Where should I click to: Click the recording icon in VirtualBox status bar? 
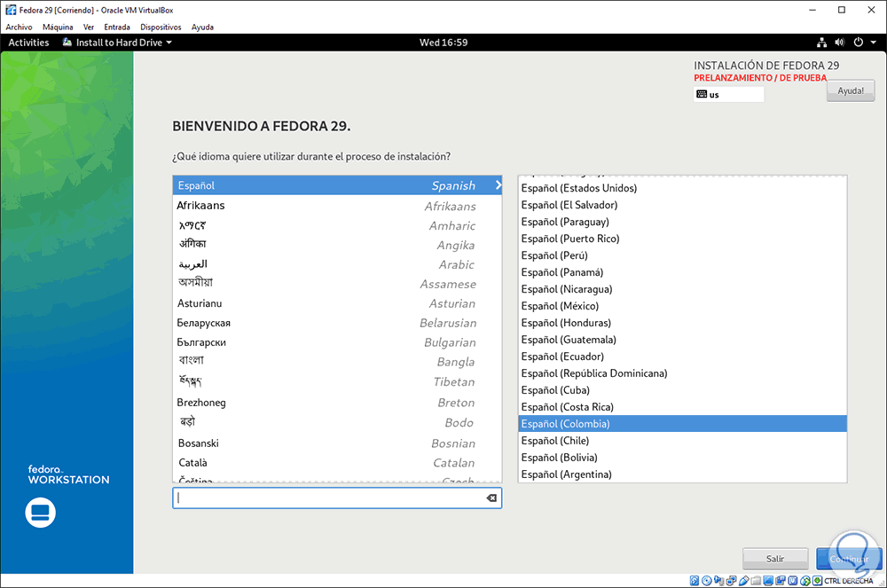[781, 581]
